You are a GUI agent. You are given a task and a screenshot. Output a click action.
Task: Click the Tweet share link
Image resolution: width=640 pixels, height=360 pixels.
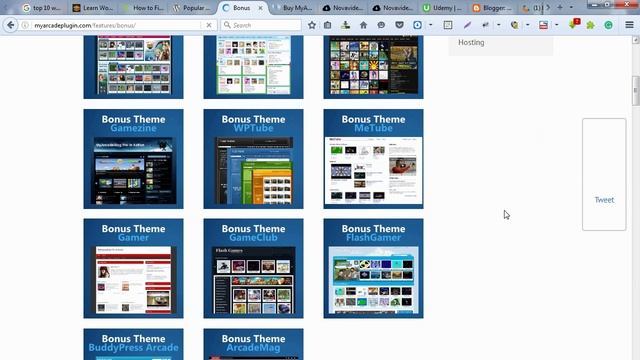pos(604,200)
